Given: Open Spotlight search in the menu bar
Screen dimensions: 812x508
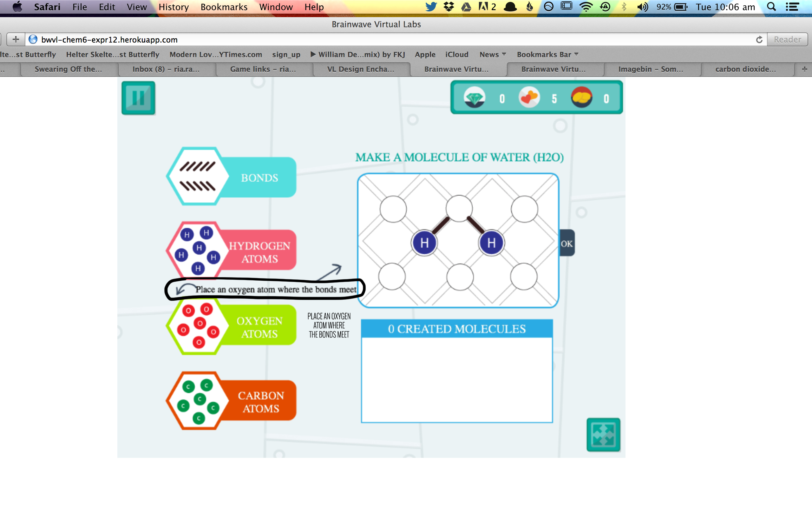Looking at the screenshot, I should click(771, 7).
